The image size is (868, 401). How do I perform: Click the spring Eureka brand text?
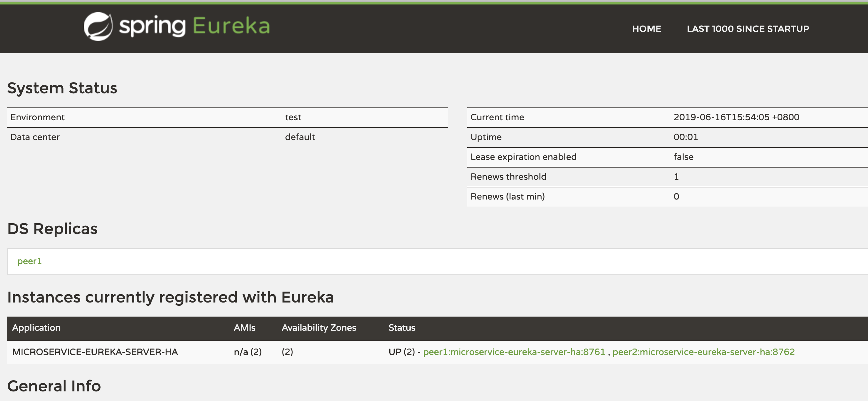click(x=194, y=26)
